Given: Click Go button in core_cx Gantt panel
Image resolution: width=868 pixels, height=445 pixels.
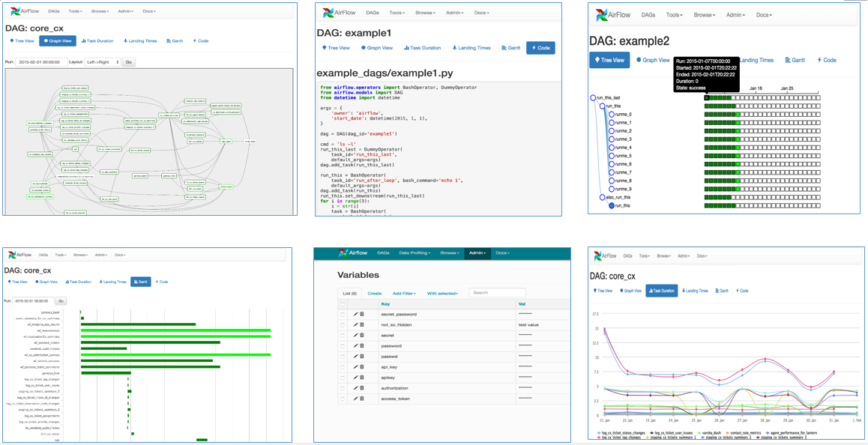Looking at the screenshot, I should [61, 301].
